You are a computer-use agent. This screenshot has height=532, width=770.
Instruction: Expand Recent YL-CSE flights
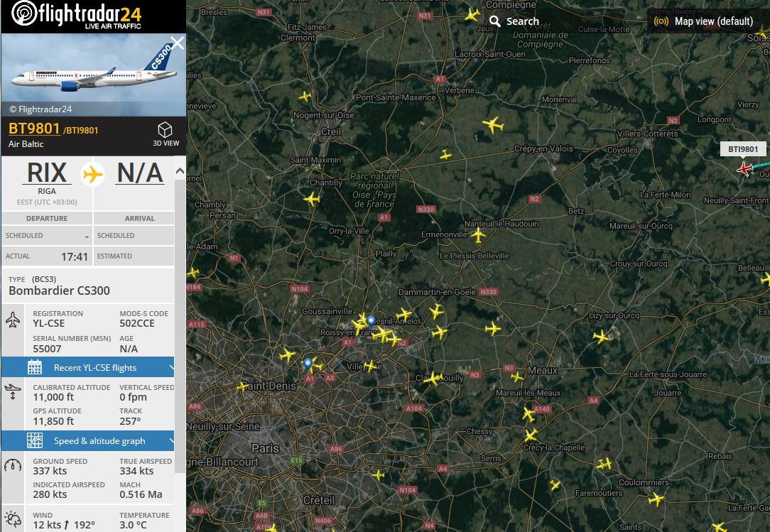click(88, 367)
